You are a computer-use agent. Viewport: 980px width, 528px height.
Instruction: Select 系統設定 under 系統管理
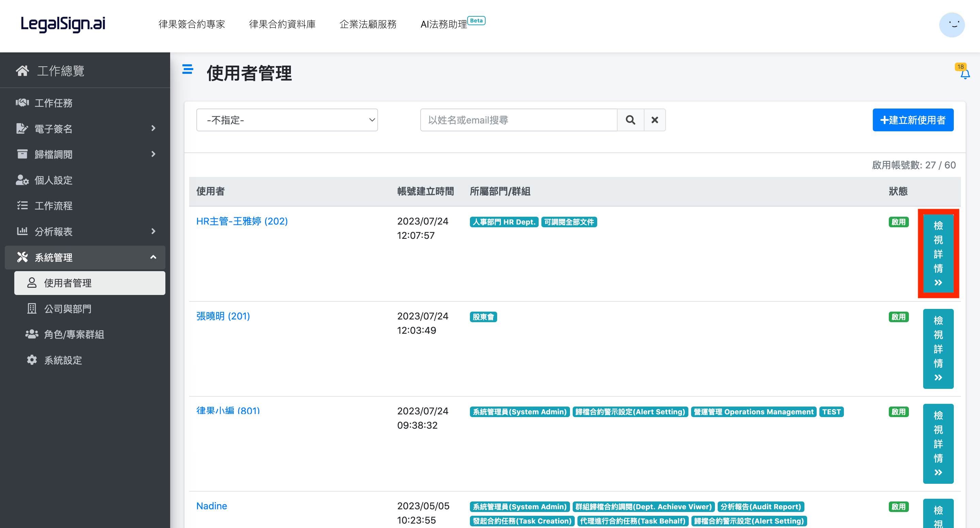[90, 360]
